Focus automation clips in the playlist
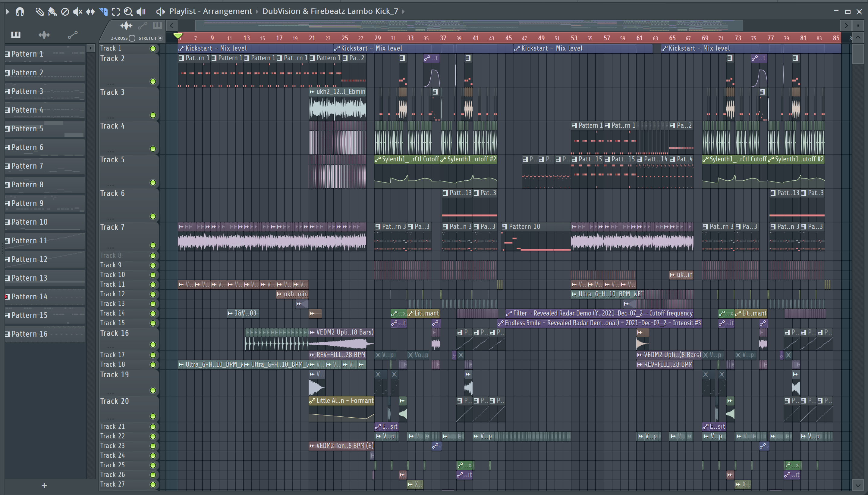 pos(142,26)
